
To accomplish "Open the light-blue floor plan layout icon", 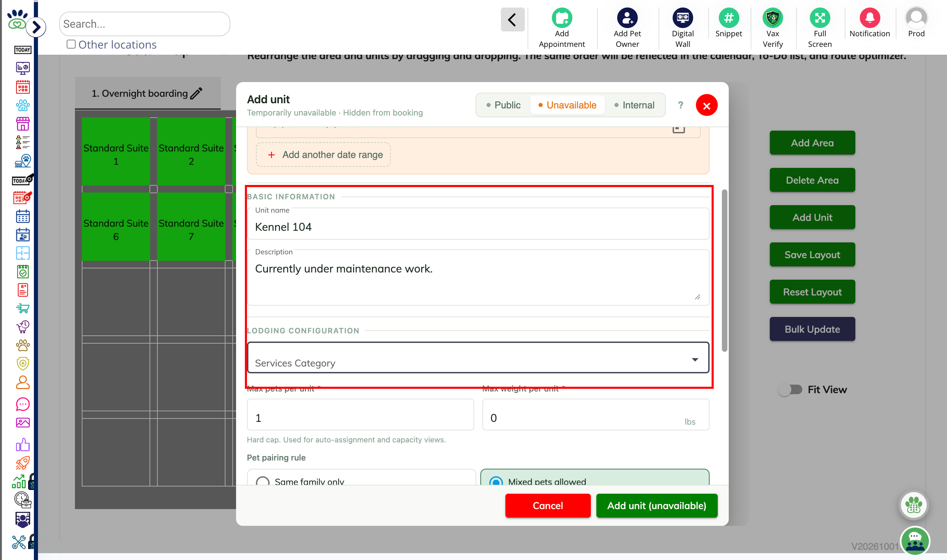I will (23, 253).
